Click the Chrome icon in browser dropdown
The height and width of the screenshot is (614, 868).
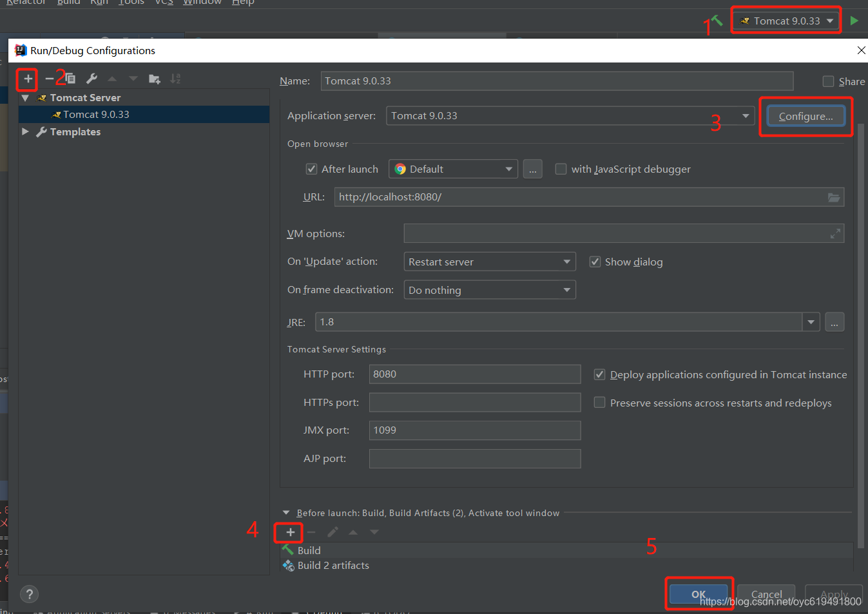400,169
